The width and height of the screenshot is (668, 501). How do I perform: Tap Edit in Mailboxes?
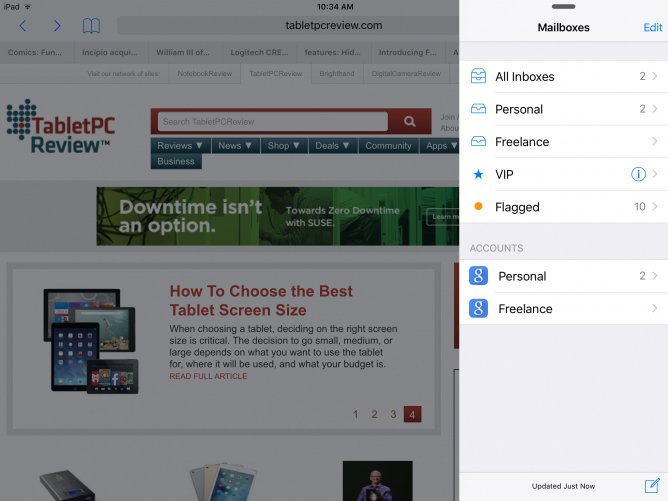(653, 28)
